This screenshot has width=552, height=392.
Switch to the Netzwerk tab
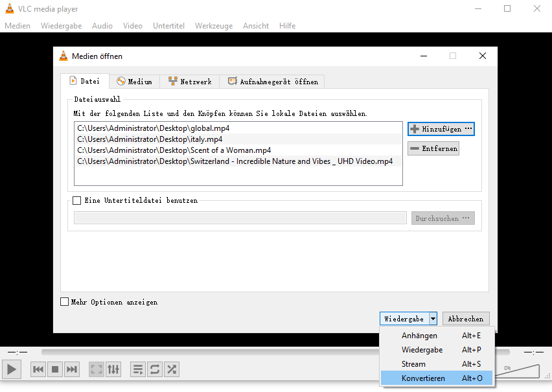190,81
